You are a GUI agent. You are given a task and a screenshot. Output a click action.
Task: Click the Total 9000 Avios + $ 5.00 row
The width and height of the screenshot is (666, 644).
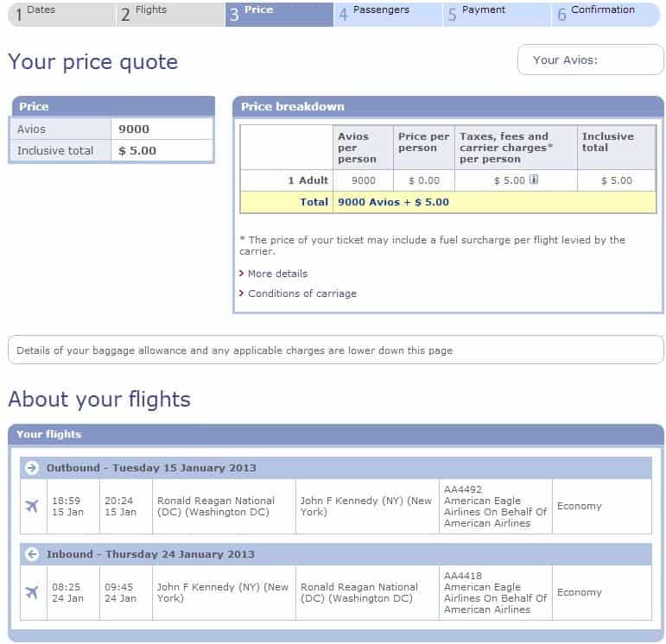(448, 202)
